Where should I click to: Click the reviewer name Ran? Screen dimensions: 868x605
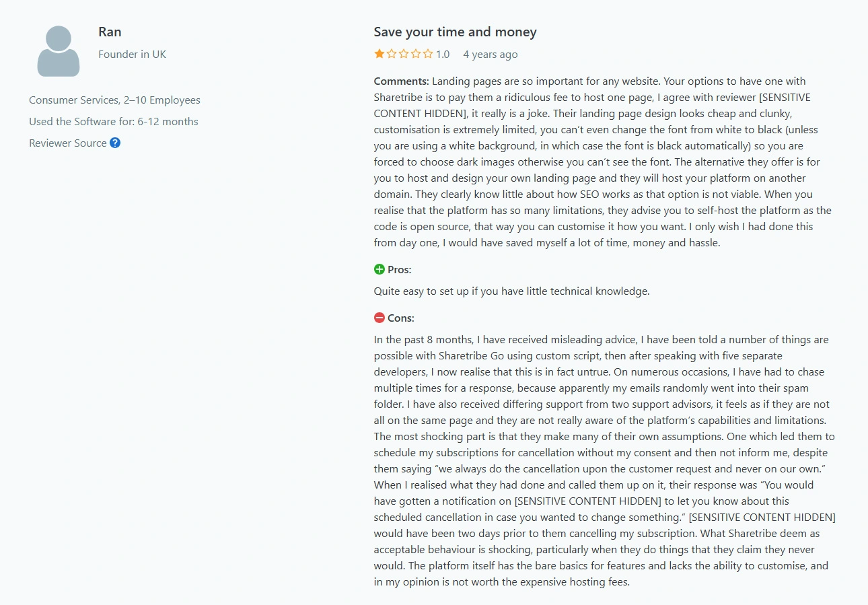point(110,32)
